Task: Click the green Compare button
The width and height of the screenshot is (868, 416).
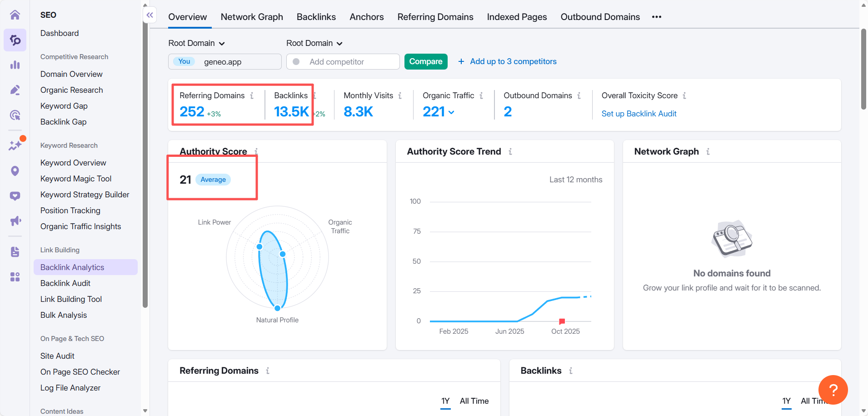Action: (x=426, y=61)
